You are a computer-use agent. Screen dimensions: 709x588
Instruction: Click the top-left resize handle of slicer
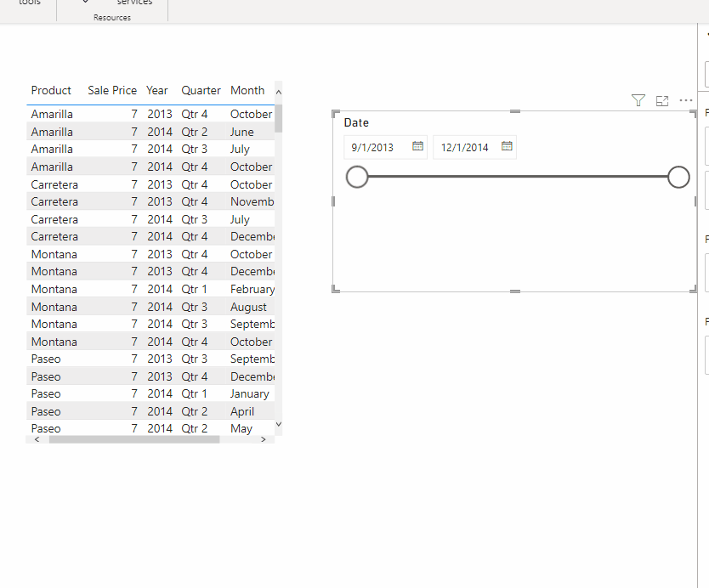tap(336, 114)
